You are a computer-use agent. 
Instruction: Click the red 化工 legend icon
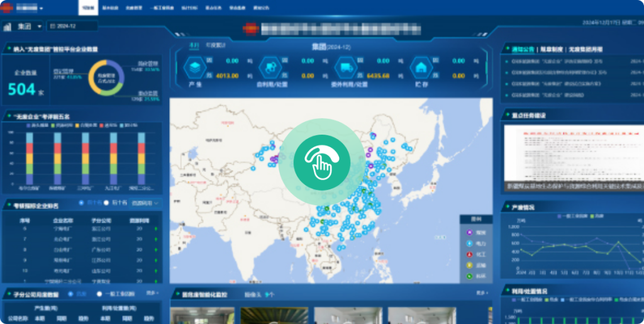[x=469, y=254]
